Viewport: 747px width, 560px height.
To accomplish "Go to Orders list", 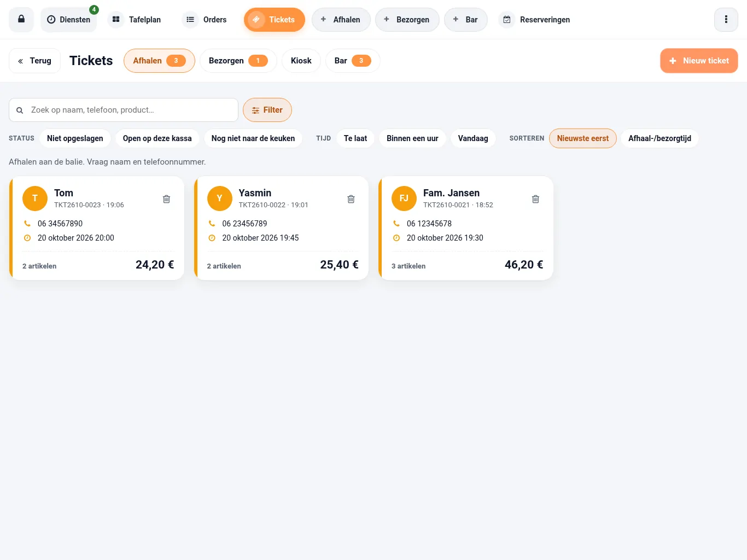I will coord(206,19).
